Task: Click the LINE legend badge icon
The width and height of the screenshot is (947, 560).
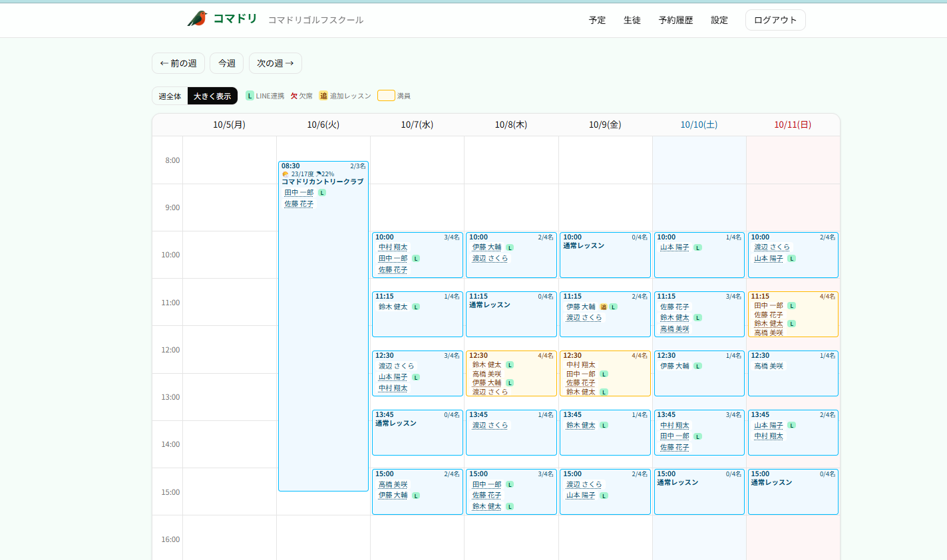Action: (250, 96)
